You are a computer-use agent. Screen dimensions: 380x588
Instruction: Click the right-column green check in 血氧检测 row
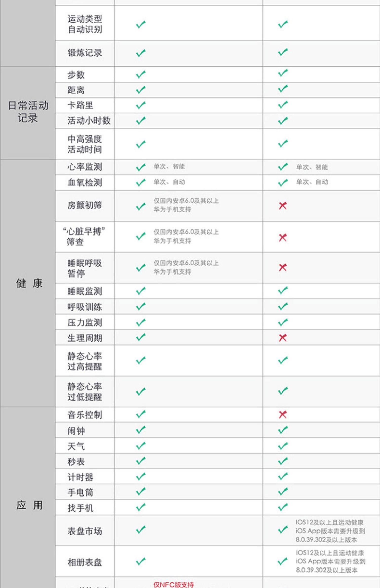click(283, 182)
